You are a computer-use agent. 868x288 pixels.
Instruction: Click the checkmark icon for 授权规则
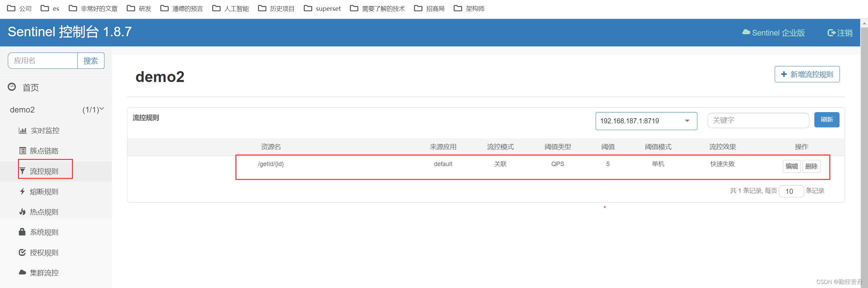22,252
